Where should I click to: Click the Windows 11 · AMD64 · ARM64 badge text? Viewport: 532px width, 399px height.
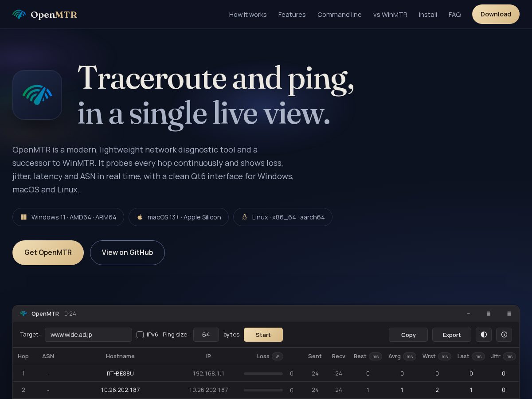tap(74, 217)
